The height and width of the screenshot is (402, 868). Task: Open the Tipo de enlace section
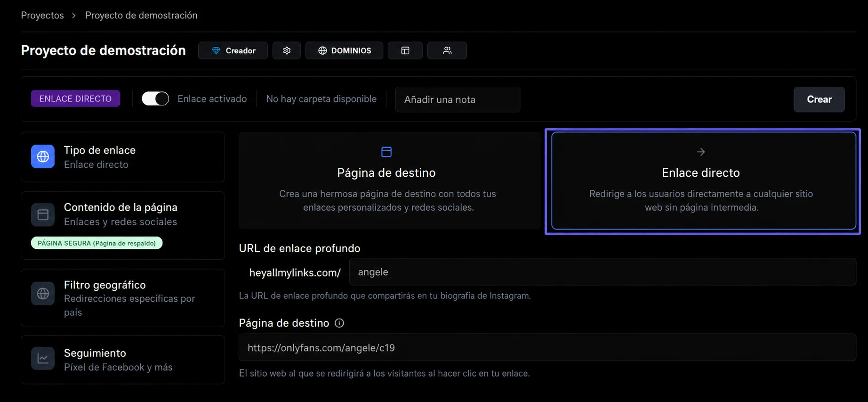coord(123,157)
